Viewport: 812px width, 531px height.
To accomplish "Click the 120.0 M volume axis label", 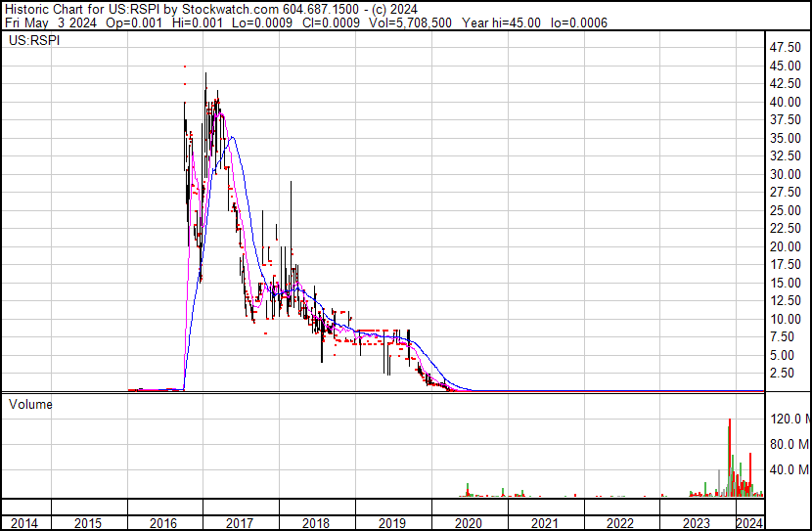I will pos(790,419).
